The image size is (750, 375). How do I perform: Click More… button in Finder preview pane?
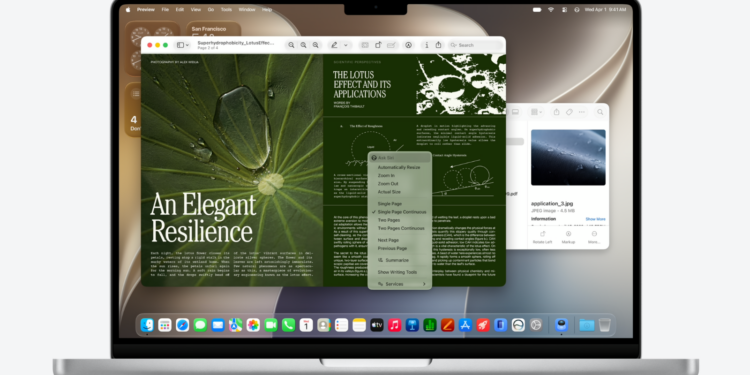click(594, 237)
